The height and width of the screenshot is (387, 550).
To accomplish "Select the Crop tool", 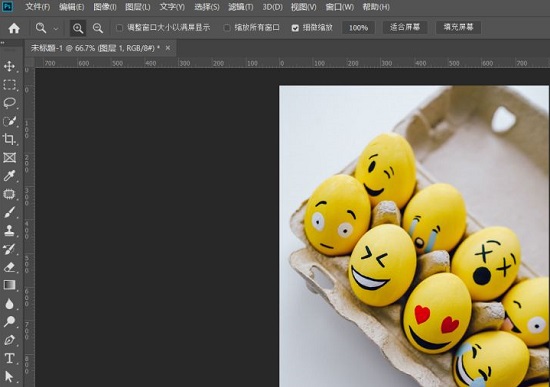I will tap(9, 139).
